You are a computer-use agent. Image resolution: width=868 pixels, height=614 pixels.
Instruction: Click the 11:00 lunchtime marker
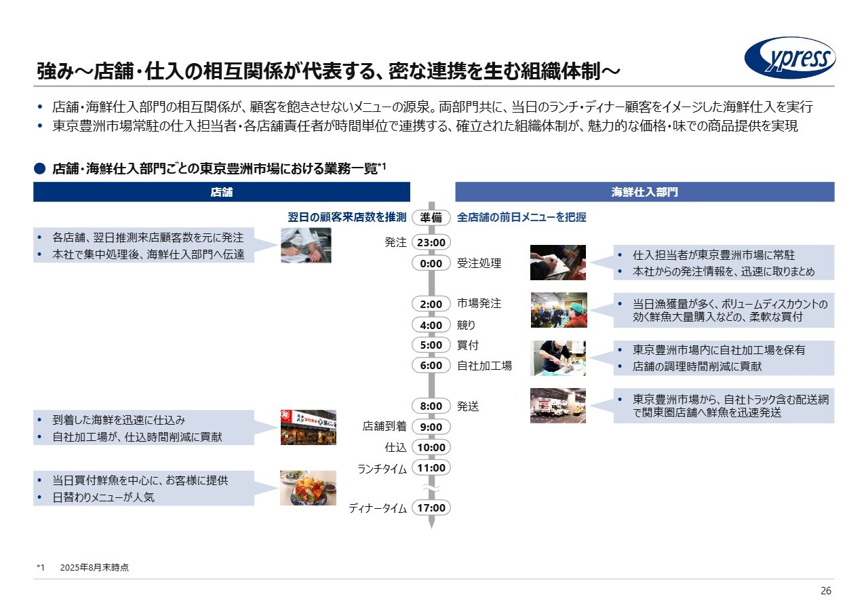coord(431,467)
